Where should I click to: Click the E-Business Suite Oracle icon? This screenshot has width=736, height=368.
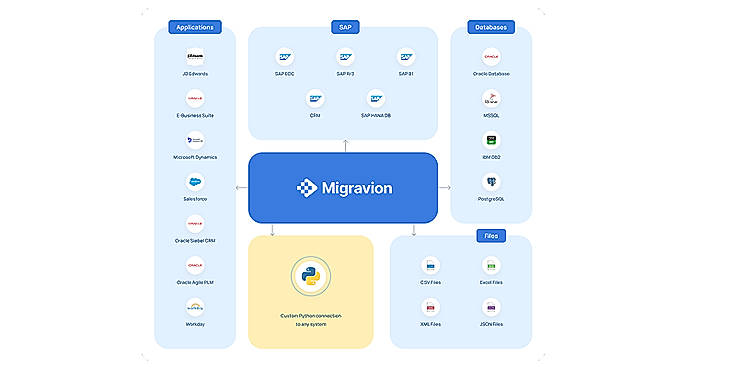(195, 99)
